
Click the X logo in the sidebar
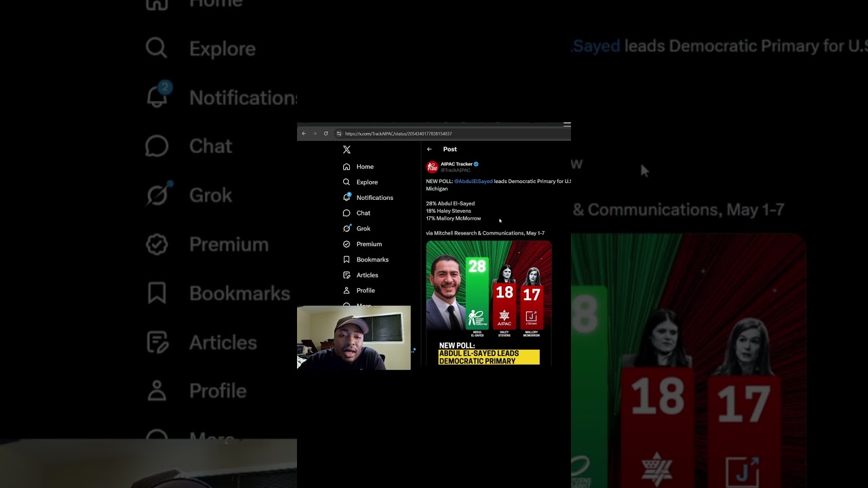point(347,149)
